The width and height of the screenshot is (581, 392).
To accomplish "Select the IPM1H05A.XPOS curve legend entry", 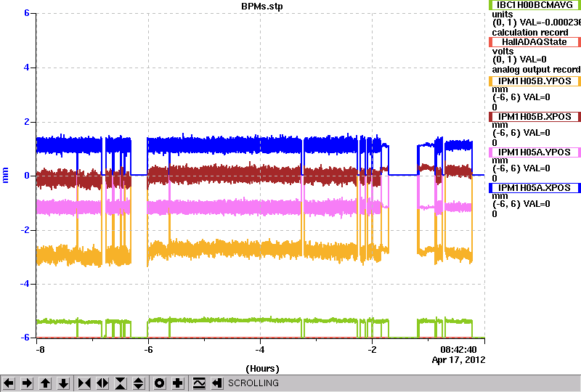I will tap(535, 188).
